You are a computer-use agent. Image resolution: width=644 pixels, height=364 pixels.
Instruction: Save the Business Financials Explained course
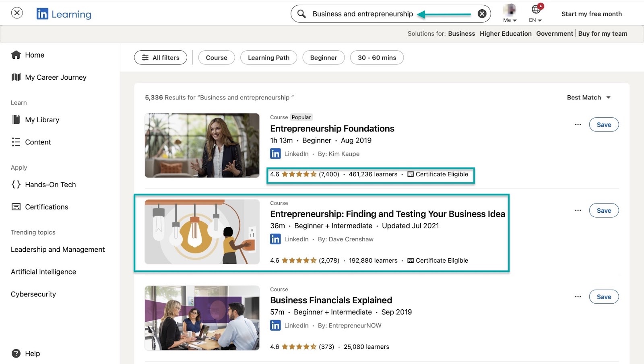(x=604, y=296)
